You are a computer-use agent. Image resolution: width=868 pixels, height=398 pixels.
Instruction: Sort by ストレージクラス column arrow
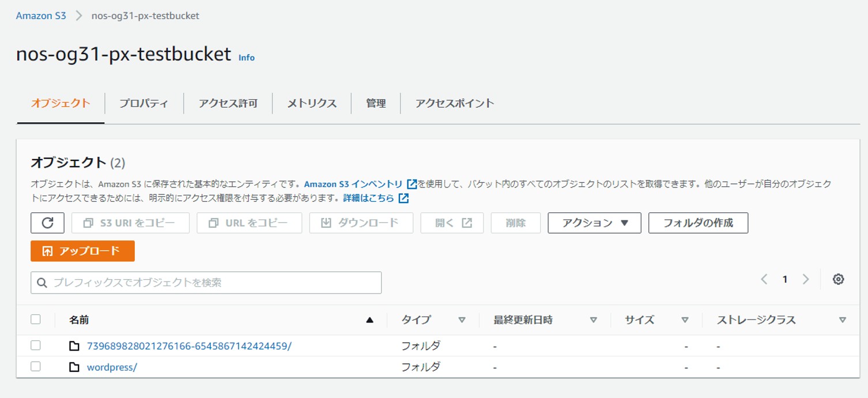point(843,320)
